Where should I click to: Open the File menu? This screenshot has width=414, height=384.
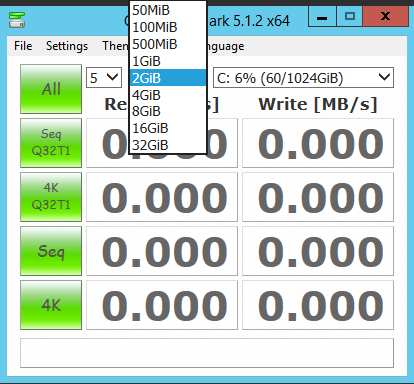[23, 46]
